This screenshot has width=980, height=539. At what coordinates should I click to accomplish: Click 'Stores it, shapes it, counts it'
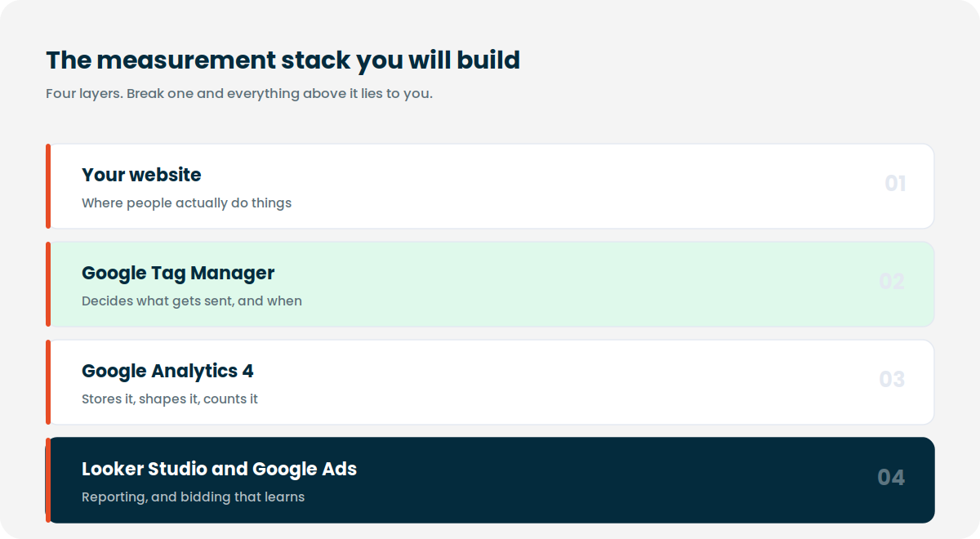click(x=170, y=399)
